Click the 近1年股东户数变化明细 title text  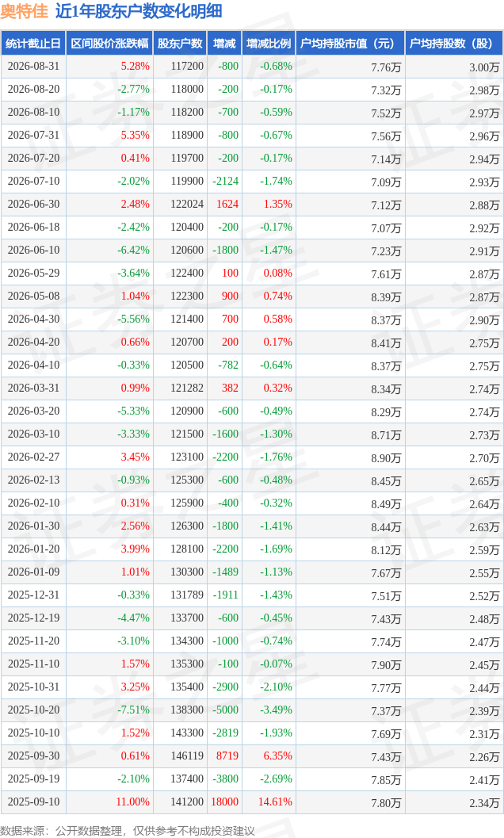139,11
